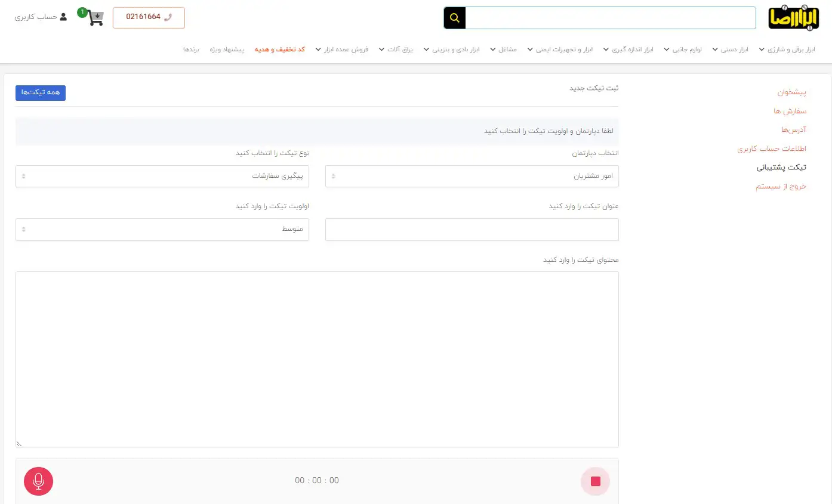Click the عنوان تیکت را وارد کنید label
The height and width of the screenshot is (504, 832).
point(584,206)
